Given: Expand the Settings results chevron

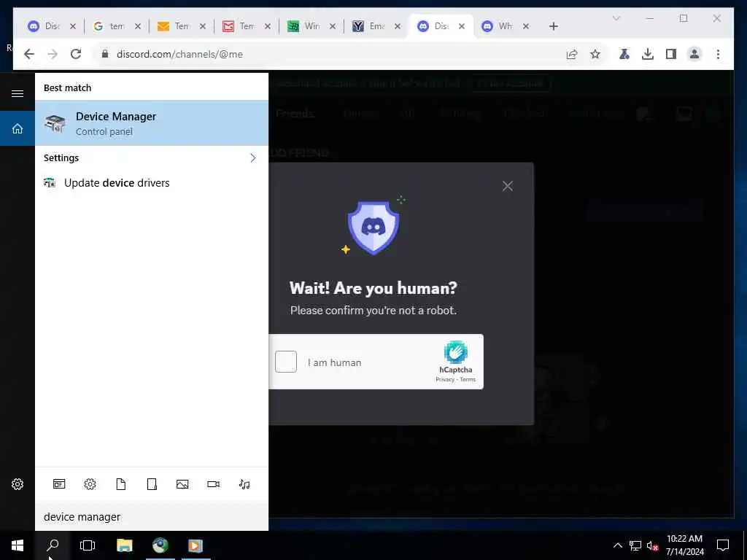Looking at the screenshot, I should pos(253,158).
